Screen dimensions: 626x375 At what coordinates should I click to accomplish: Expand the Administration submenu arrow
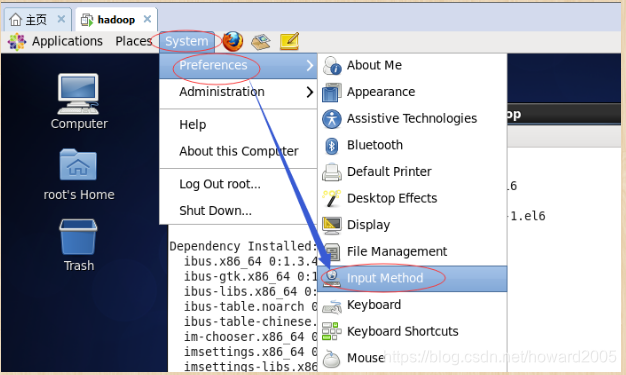tap(309, 92)
